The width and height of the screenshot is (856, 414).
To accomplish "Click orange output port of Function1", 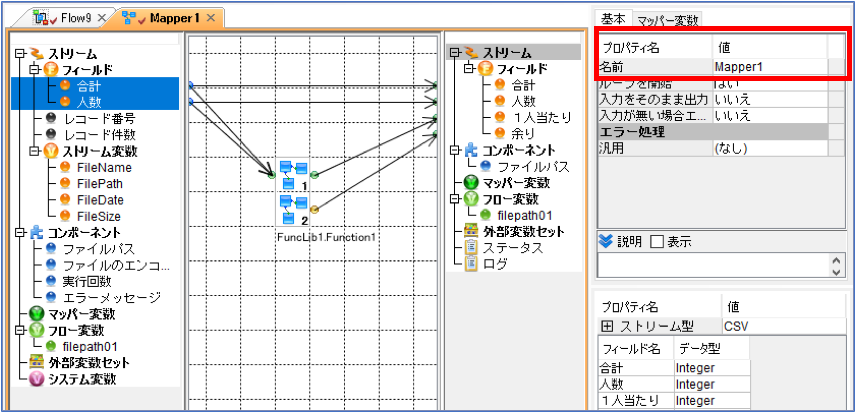I will point(315,209).
